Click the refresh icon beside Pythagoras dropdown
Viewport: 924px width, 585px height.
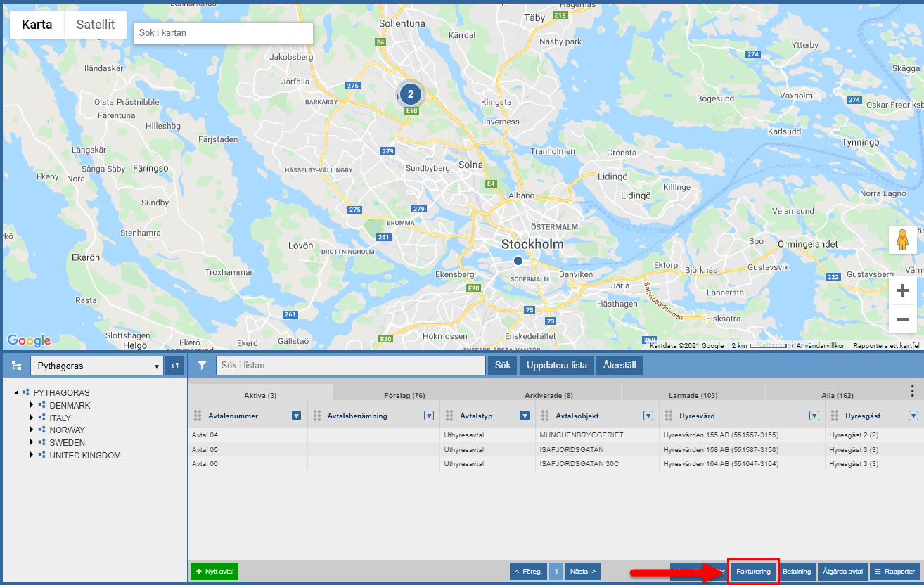coord(174,366)
